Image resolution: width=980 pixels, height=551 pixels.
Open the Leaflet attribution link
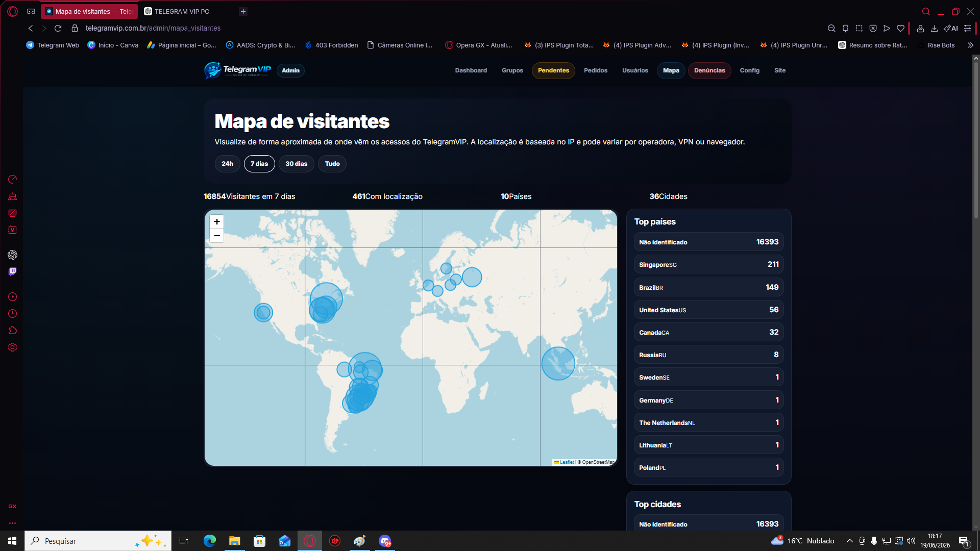(567, 462)
